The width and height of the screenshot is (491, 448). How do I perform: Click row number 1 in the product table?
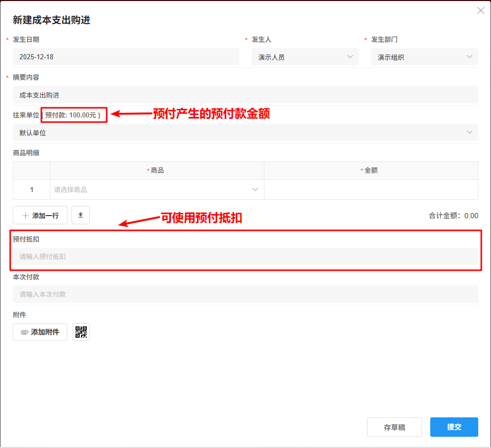coord(31,189)
